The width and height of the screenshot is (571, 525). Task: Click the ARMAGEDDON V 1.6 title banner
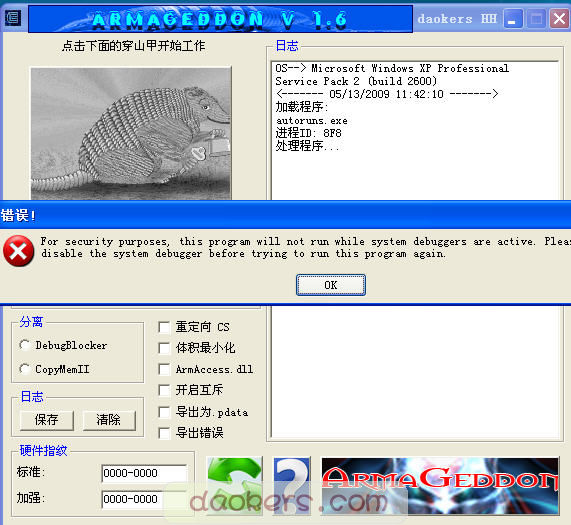(x=220, y=19)
